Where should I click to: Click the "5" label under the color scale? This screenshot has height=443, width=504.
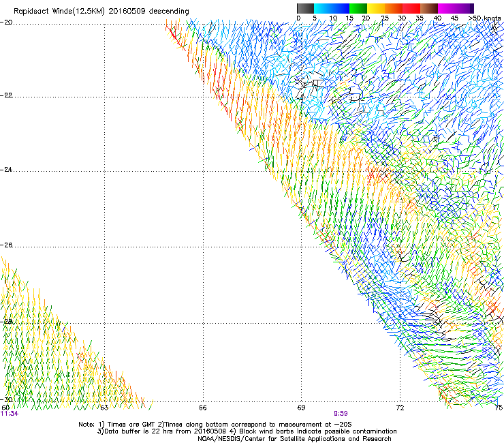(x=315, y=18)
